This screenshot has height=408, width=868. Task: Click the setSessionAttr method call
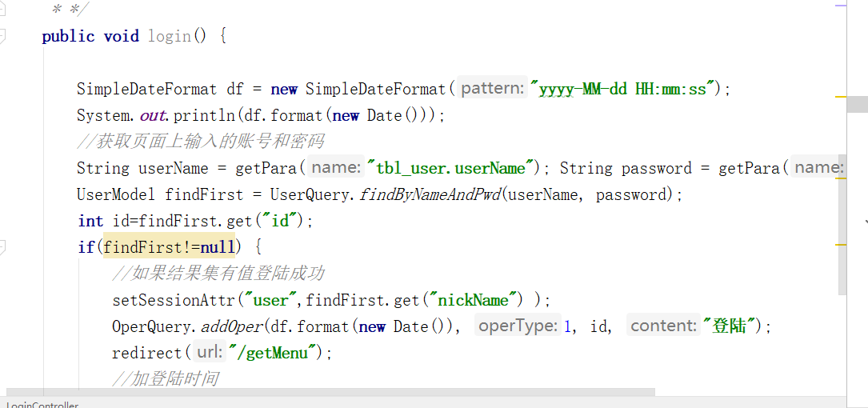pos(174,300)
